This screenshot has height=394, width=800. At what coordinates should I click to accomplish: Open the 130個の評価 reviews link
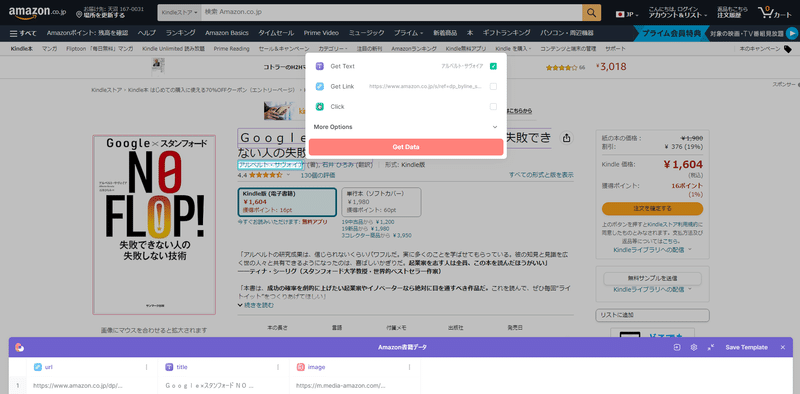[x=318, y=175]
